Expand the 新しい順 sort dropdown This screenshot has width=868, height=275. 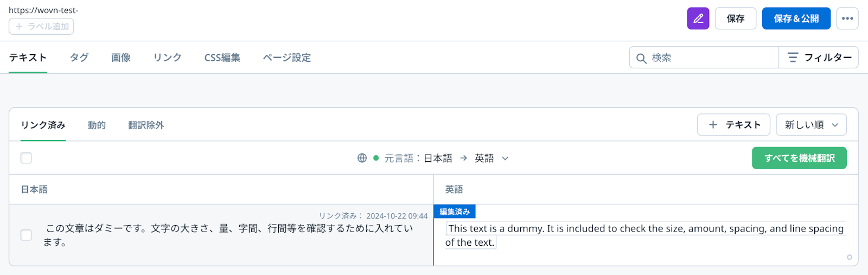click(811, 125)
